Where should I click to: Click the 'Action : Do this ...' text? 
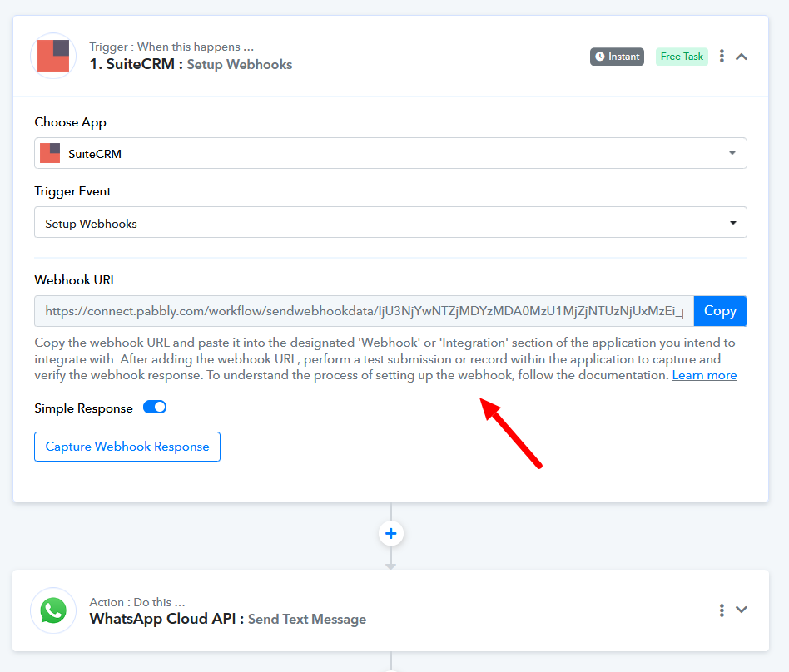coord(137,602)
